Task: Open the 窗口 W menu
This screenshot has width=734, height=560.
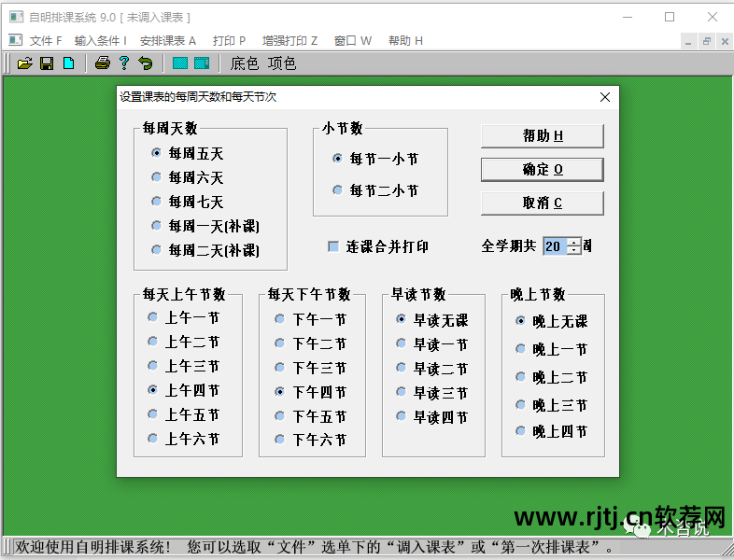Action: [353, 41]
